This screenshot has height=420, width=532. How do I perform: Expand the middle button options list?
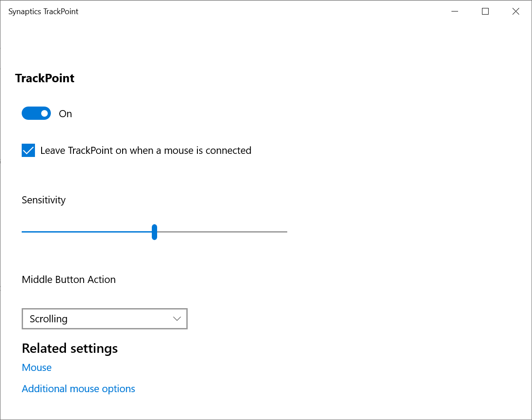click(177, 318)
